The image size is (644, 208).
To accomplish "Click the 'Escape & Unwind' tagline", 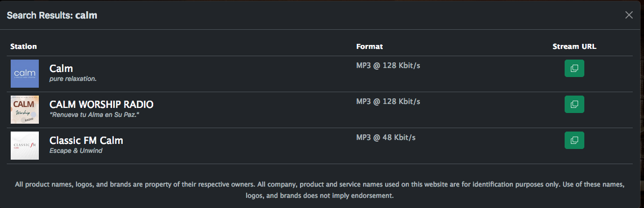I will point(76,151).
